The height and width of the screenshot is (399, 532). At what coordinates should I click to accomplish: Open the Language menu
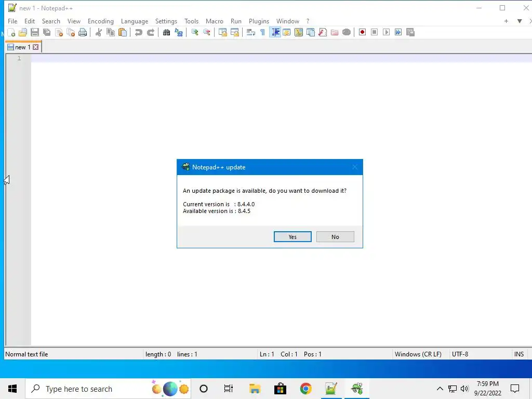click(x=135, y=21)
